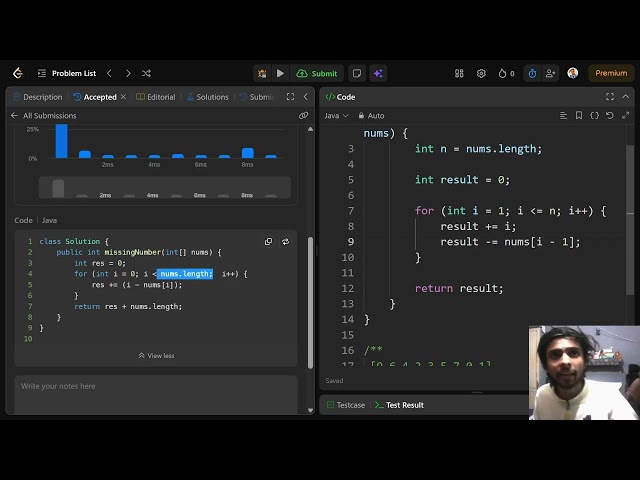Click the tallest runtime distribution bar
The image size is (640, 480).
coord(62,141)
